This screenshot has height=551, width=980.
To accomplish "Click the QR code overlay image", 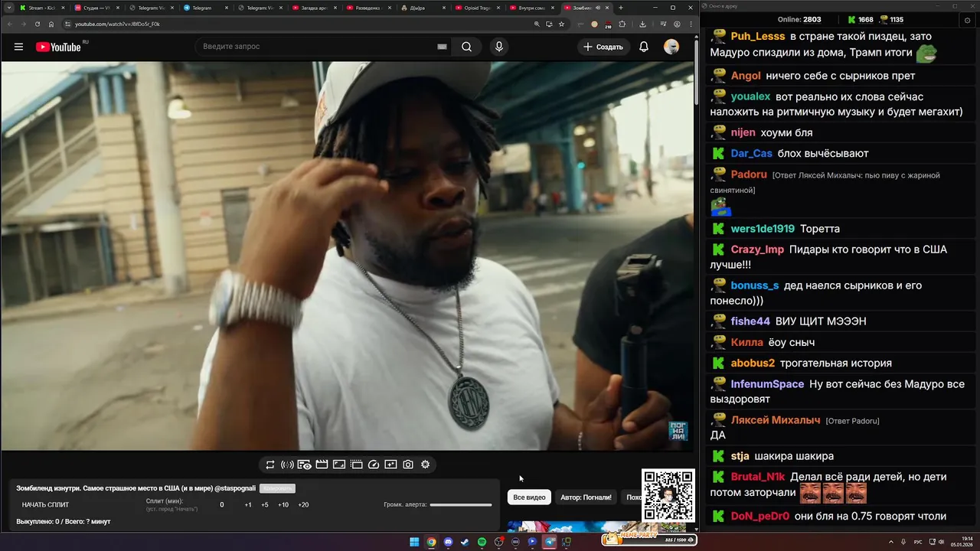I will 668,496.
